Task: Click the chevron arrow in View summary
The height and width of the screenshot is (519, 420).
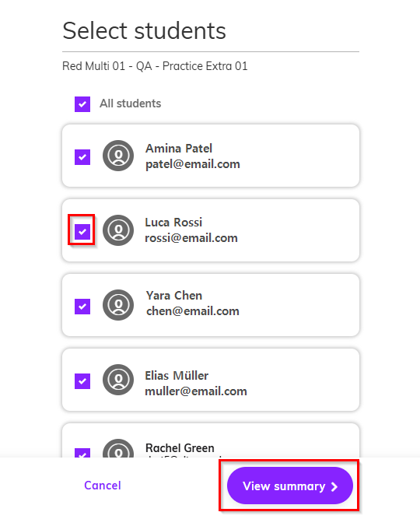Action: [334, 486]
